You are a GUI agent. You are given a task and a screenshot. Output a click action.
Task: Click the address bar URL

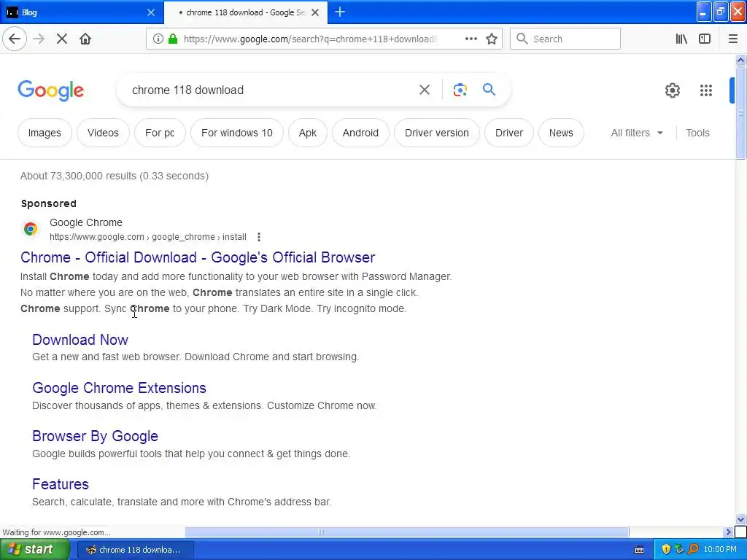point(309,39)
